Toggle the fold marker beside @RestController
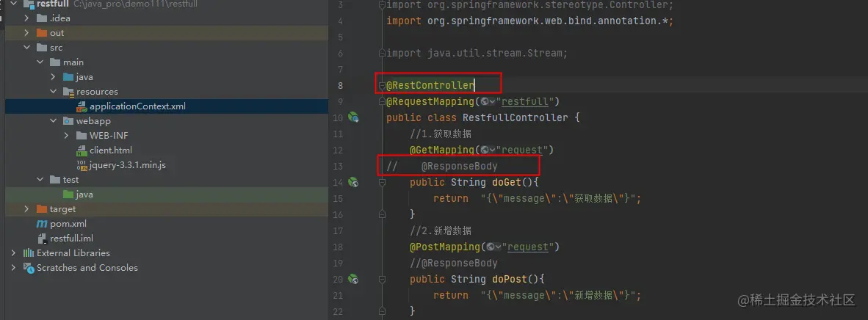The width and height of the screenshot is (868, 320). 382,85
